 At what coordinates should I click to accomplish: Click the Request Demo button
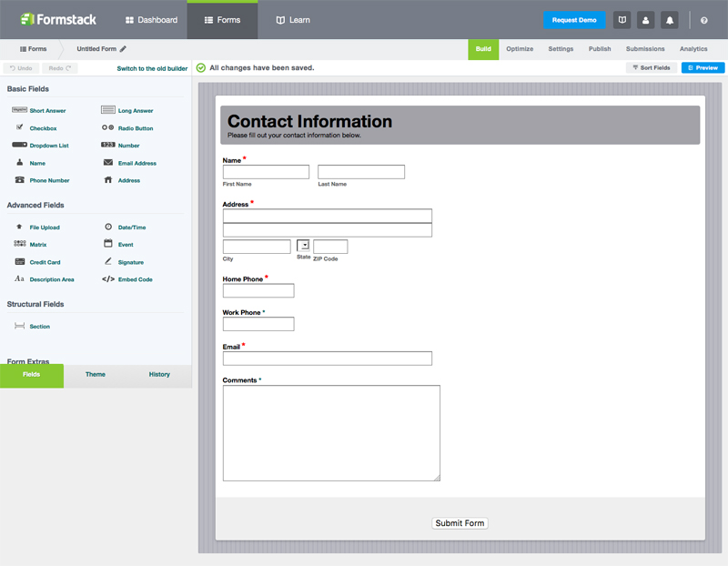pyautogui.click(x=574, y=20)
